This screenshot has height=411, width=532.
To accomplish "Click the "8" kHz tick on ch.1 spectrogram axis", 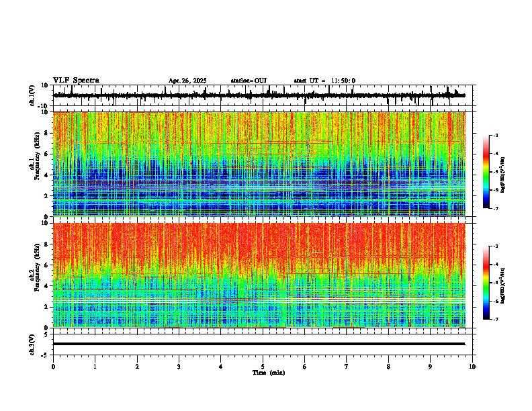I will [x=46, y=133].
